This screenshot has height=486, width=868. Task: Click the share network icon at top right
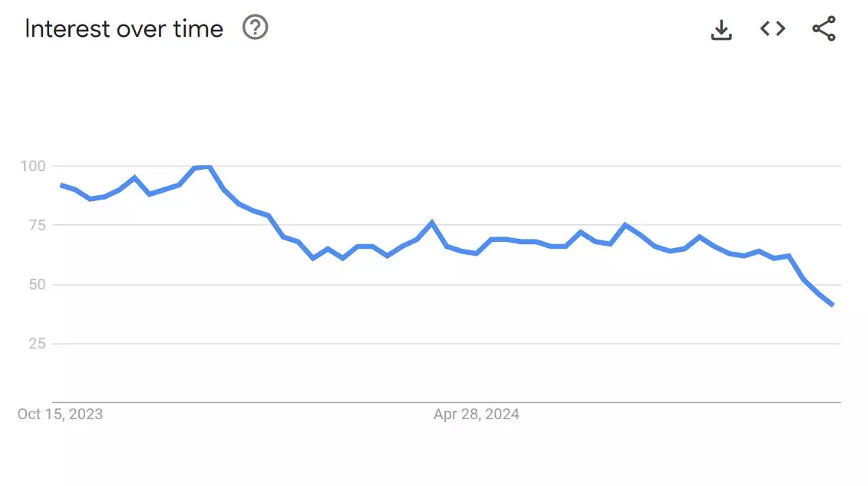pyautogui.click(x=823, y=28)
